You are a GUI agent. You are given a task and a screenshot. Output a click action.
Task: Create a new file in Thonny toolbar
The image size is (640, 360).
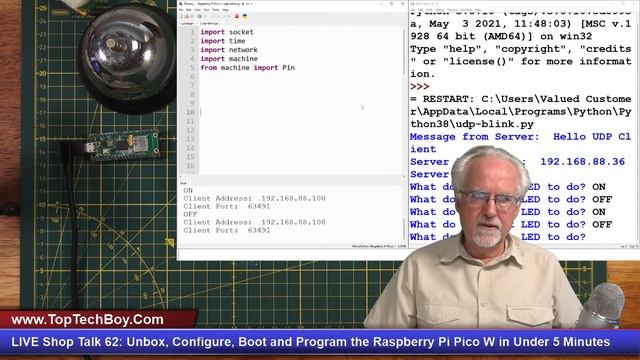point(181,16)
